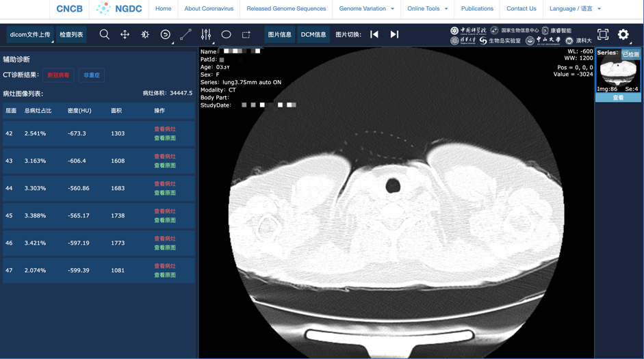Choose the ellipse ROI tool
The image size is (644, 359).
point(226,34)
